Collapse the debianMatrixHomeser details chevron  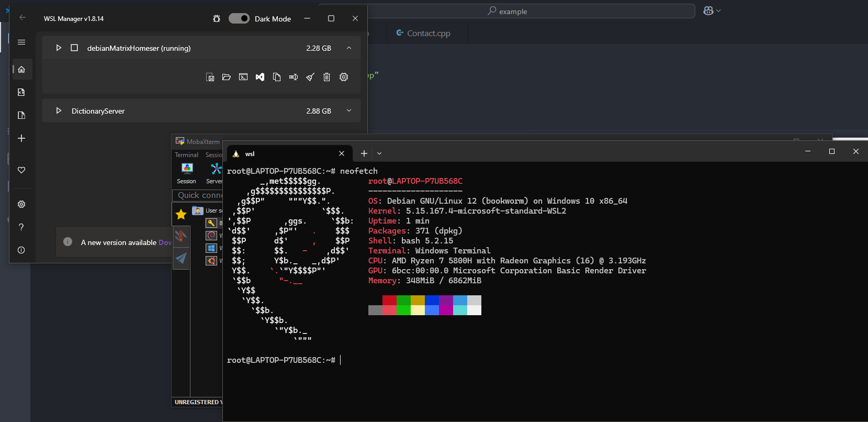coord(349,48)
